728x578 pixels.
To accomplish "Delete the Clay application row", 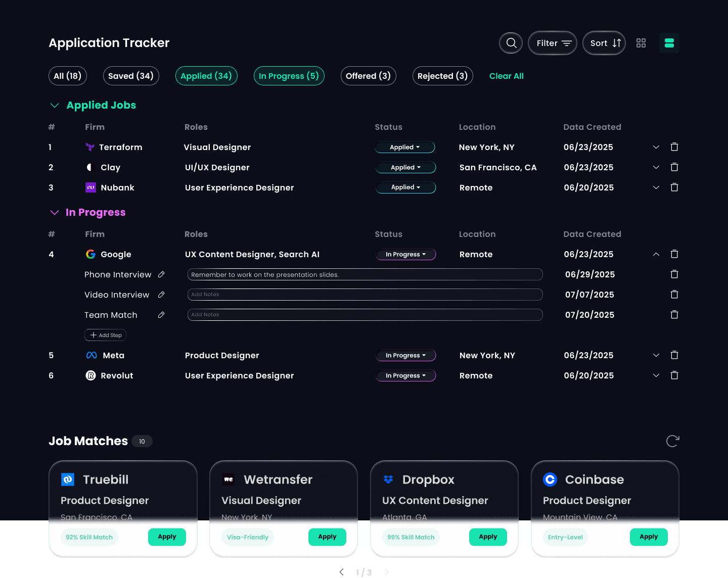I will pos(674,167).
